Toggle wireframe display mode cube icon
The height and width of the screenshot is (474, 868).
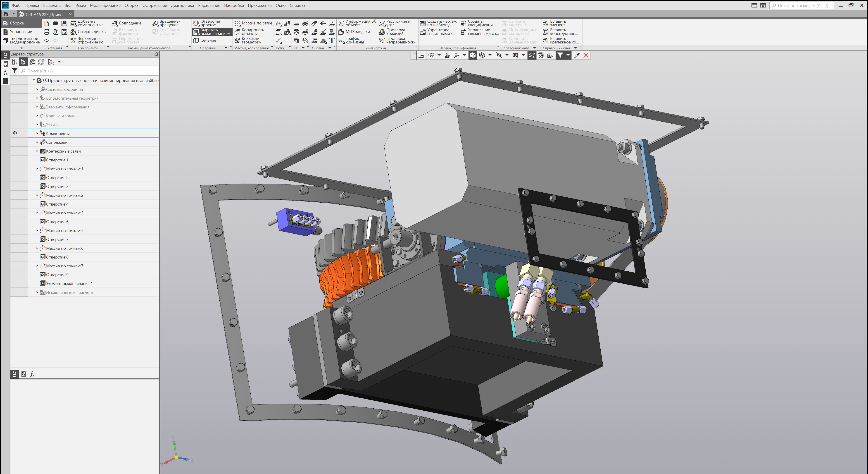pyautogui.click(x=482, y=55)
